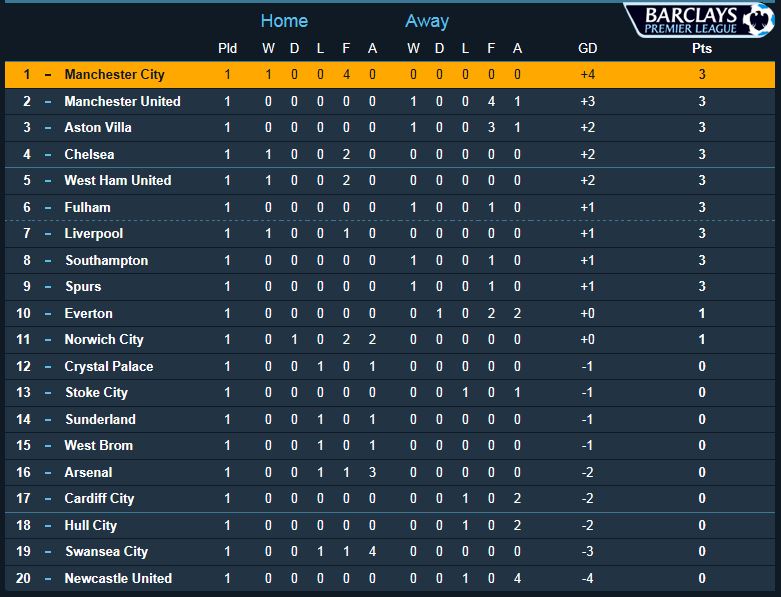Click the position-change dash next to Chelsea

coord(47,154)
